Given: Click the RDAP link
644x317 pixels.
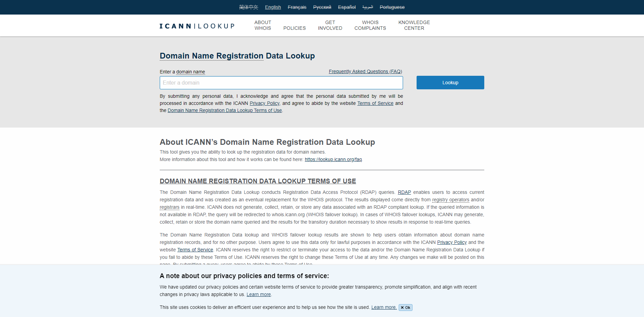Looking at the screenshot, I should [x=404, y=192].
